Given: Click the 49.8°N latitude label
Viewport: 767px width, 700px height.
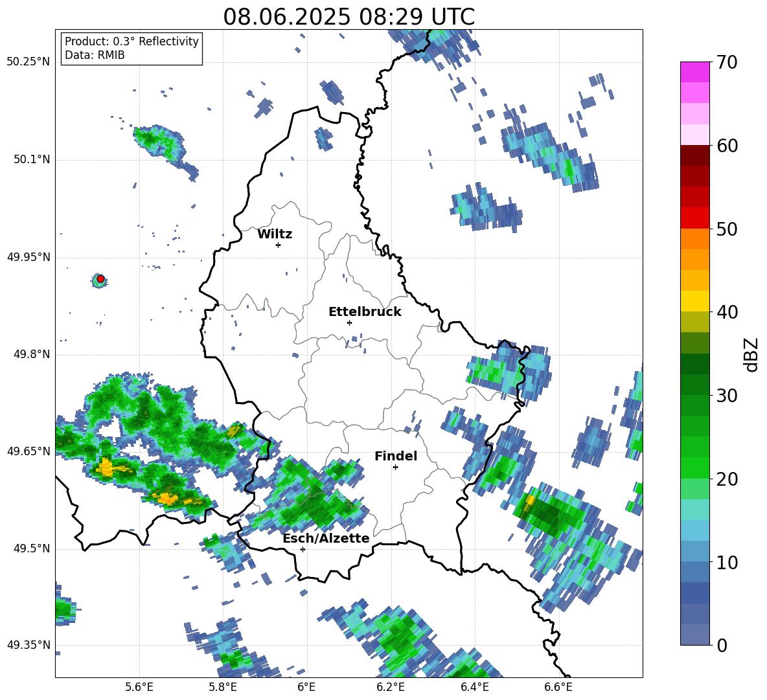Looking at the screenshot, I should [31, 354].
